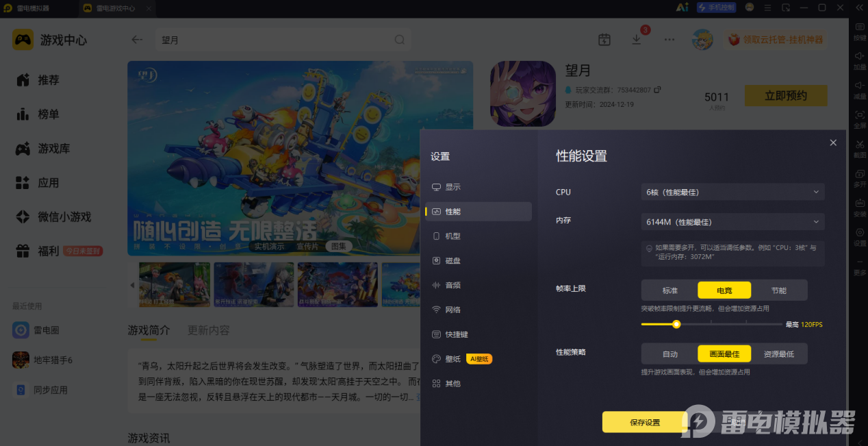
Task: Expand the 内存 memory dropdown
Action: coord(732,222)
